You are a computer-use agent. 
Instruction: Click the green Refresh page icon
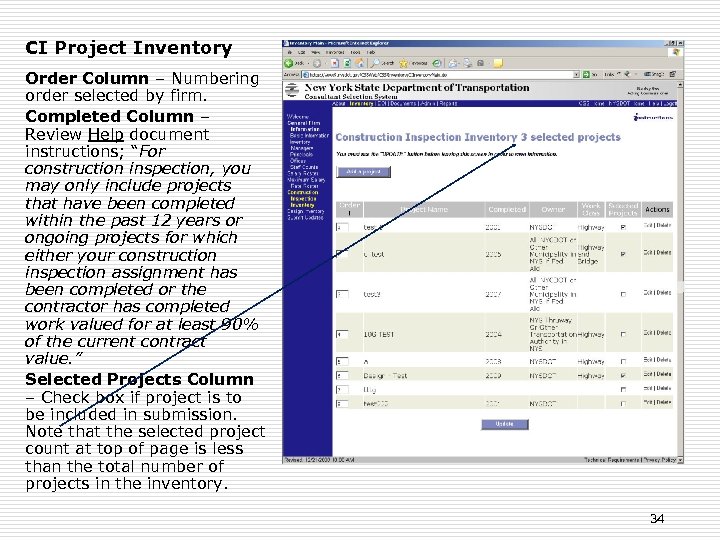347,63
